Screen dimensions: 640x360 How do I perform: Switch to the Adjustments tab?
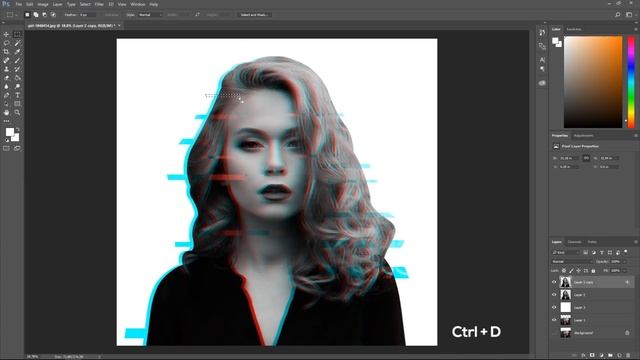[x=584, y=136]
